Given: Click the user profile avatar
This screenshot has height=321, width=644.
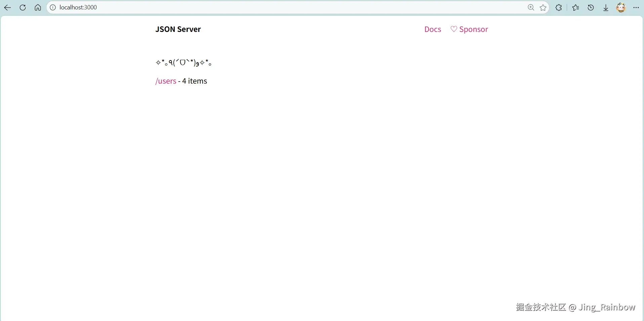Looking at the screenshot, I should (x=621, y=7).
